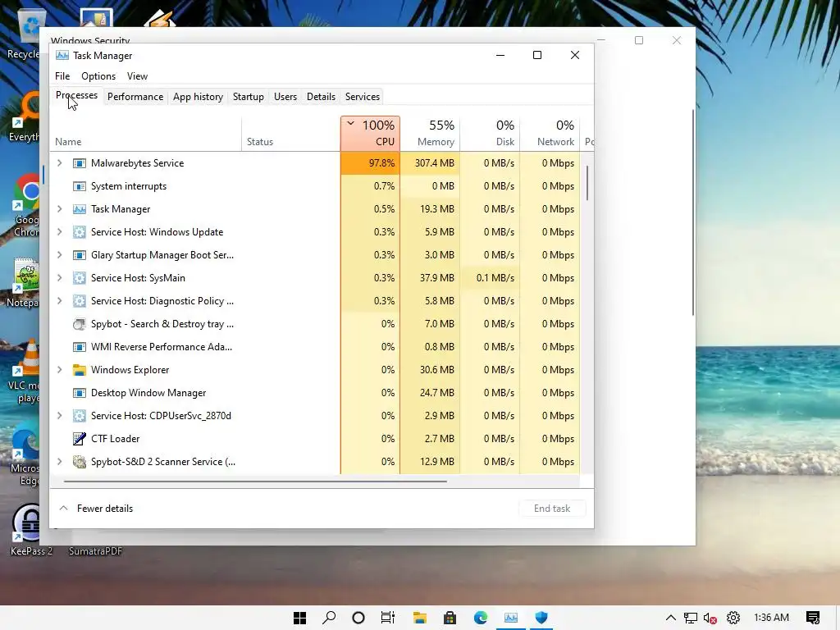Sort by Status column header
The height and width of the screenshot is (630, 840).
click(x=291, y=134)
